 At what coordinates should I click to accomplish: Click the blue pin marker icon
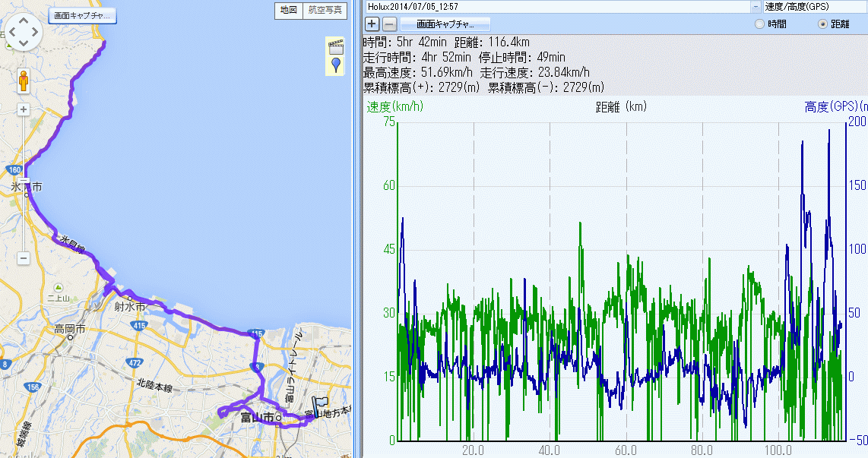coord(335,65)
